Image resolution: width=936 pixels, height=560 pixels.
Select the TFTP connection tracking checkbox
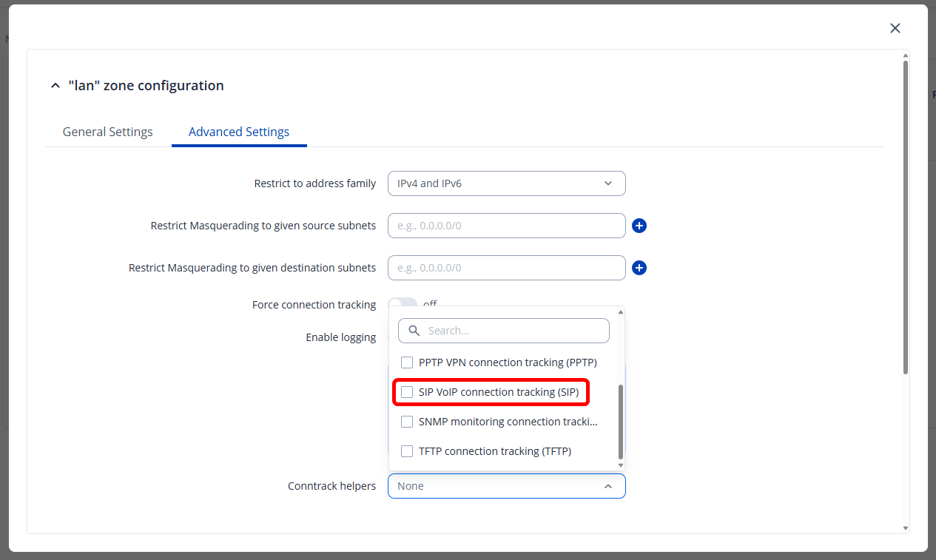click(x=407, y=451)
